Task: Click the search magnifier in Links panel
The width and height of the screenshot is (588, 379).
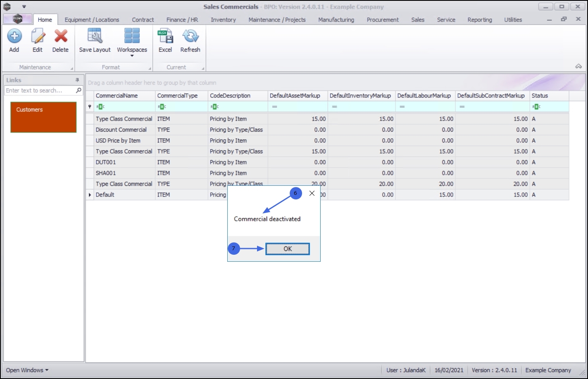Action: click(x=79, y=90)
